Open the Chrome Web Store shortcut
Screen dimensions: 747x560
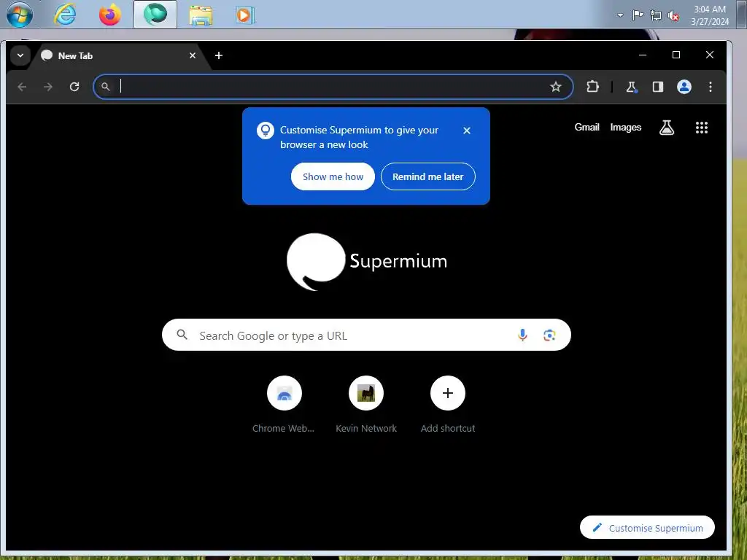tap(284, 405)
